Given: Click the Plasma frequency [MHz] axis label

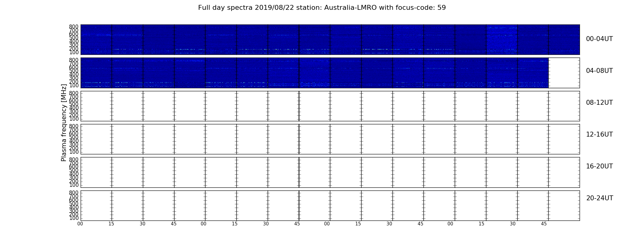Looking at the screenshot, I should point(64,123).
